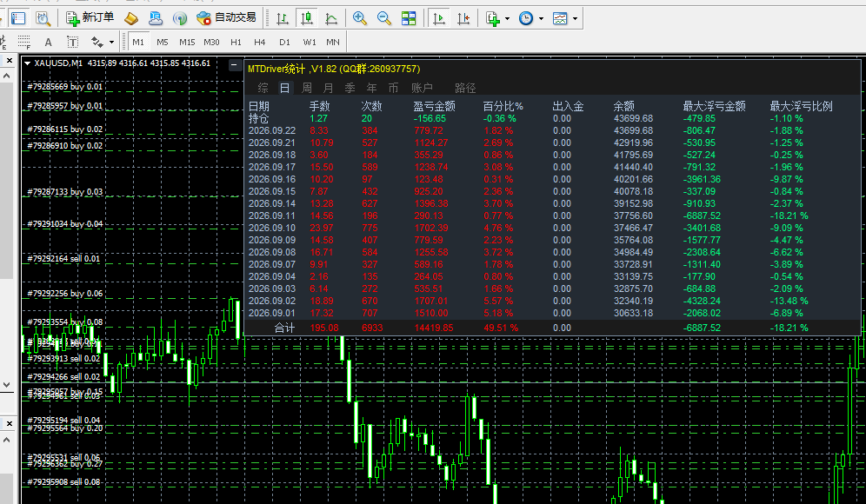Viewport: 866px width, 504px height.
Task: Select the Fibonacci retracement tool
Action: (x=23, y=42)
